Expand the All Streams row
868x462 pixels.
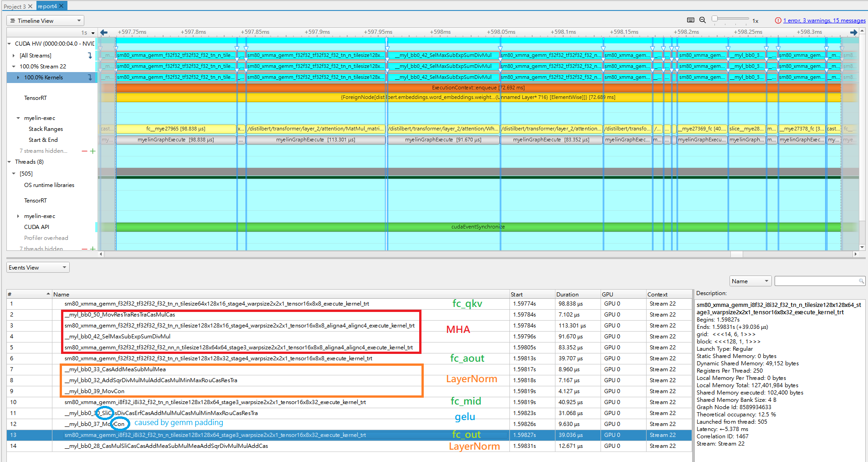pos(14,56)
